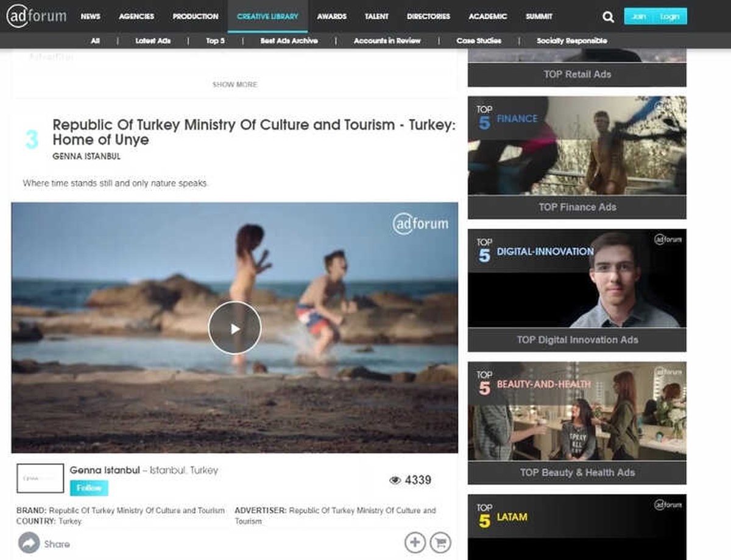Screen dimensions: 731x560
Task: Click the Login button
Action: [x=669, y=16]
